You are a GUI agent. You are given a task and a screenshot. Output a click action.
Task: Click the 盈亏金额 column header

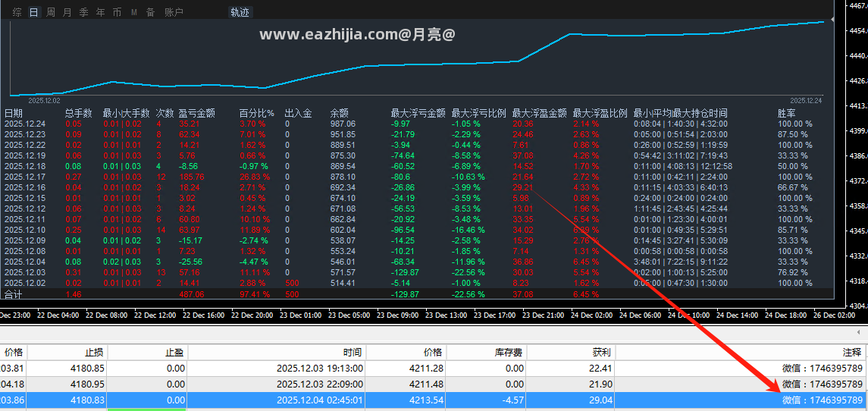click(196, 114)
